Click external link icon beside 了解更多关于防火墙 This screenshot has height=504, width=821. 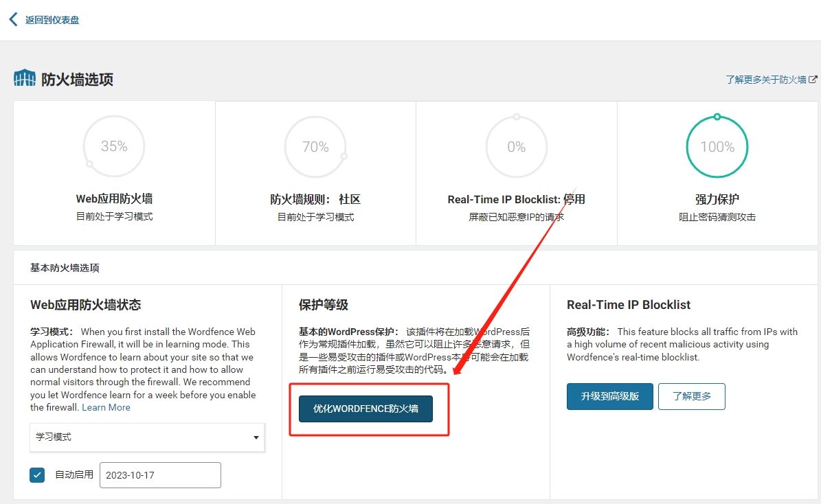click(813, 80)
